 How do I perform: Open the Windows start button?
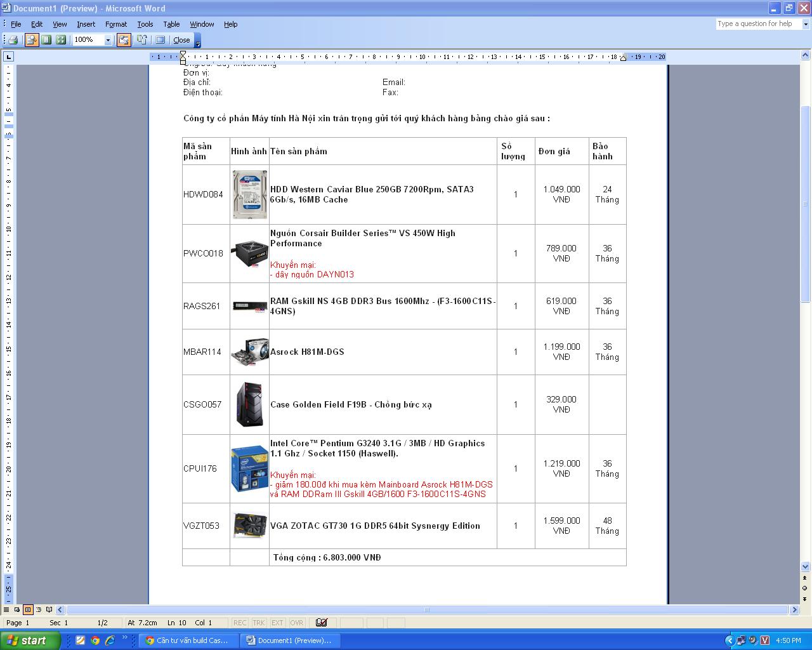pyautogui.click(x=30, y=640)
